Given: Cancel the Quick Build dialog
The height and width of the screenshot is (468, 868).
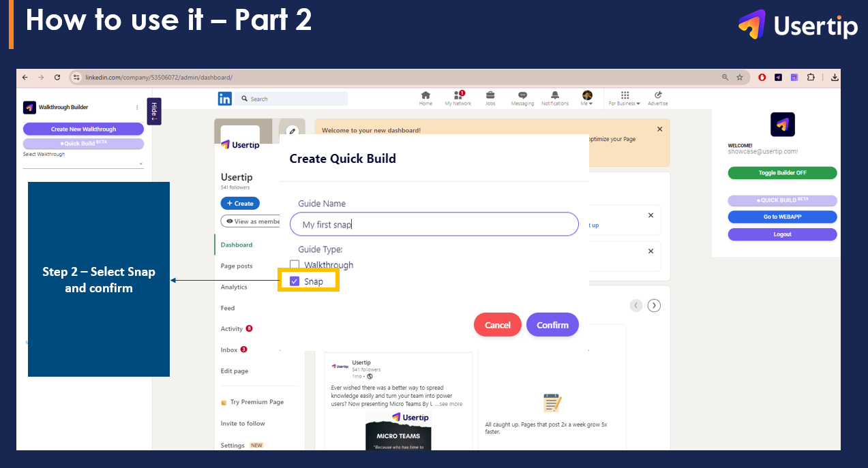Looking at the screenshot, I should pyautogui.click(x=498, y=325).
